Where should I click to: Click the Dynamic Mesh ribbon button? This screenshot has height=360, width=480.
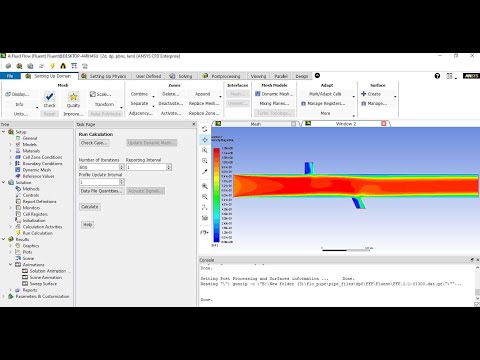pos(274,94)
